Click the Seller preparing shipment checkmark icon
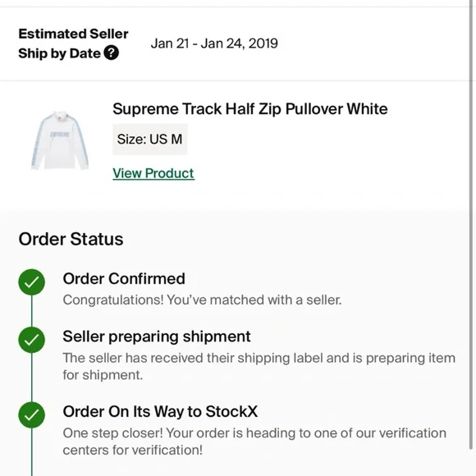Image resolution: width=476 pixels, height=476 pixels. coord(31,340)
